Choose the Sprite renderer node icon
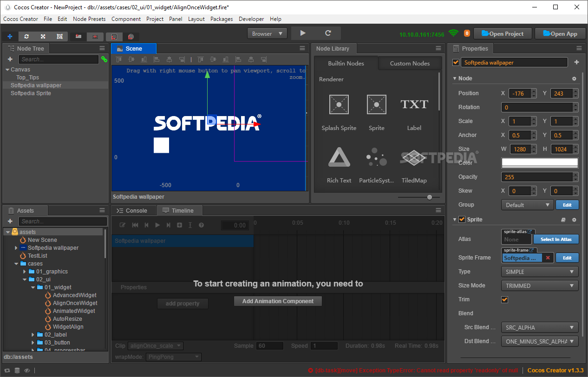This screenshot has width=588, height=377. tap(377, 104)
